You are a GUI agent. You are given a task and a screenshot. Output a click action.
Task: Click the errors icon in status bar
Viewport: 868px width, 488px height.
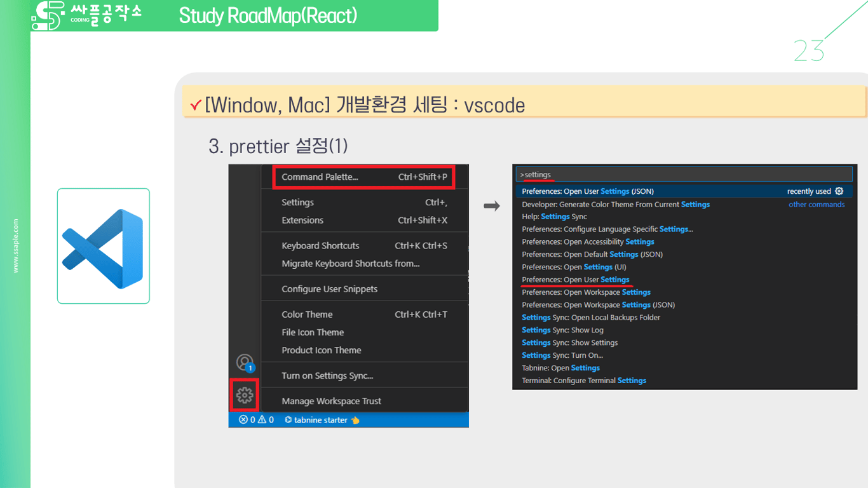point(243,420)
